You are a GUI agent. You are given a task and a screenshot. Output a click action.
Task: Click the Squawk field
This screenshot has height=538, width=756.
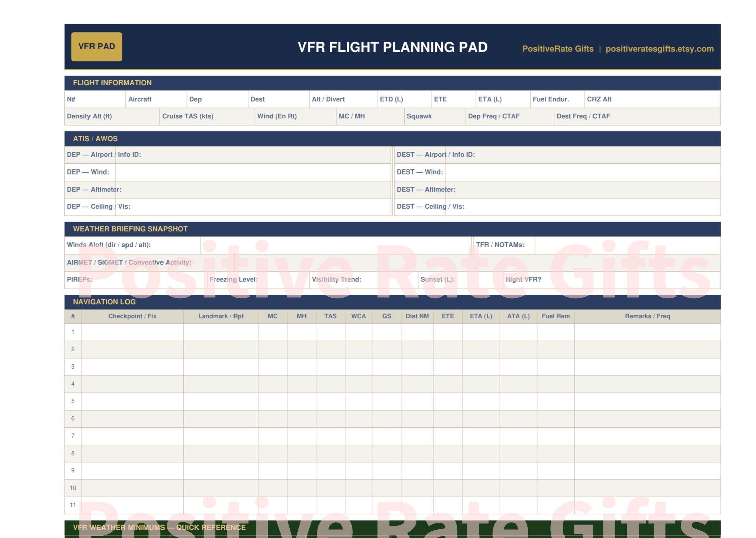435,116
